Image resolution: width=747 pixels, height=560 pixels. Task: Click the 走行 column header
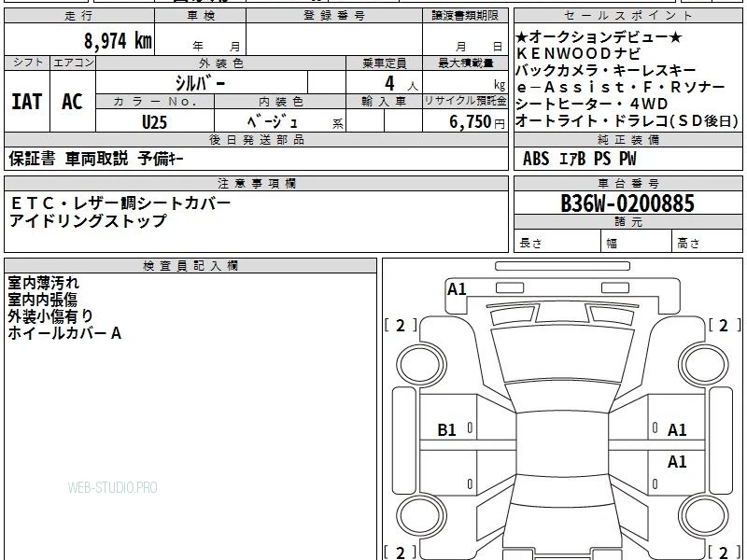click(79, 16)
